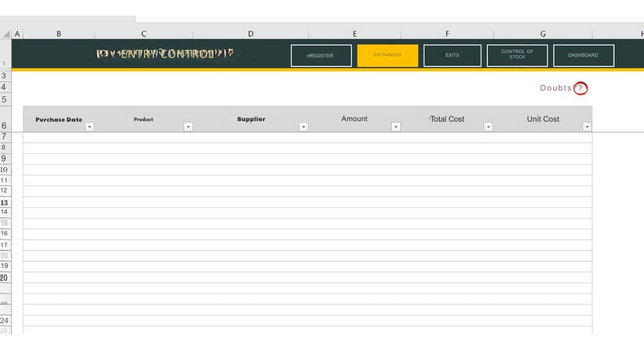Select the Entrances navigation tab
Viewport: 644px width, 350px height.
tap(387, 55)
